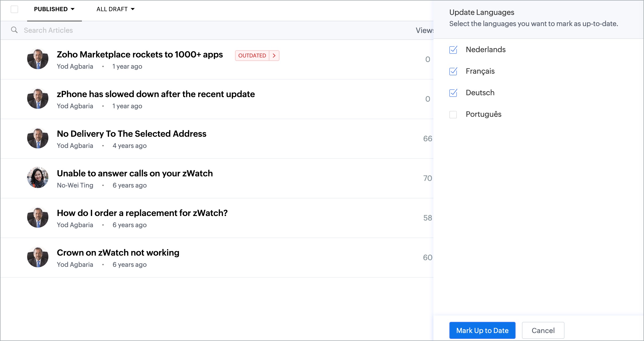Click the arrow beside the OUTDATED badge
Viewport: 644px width, 341px height.
pyautogui.click(x=274, y=56)
